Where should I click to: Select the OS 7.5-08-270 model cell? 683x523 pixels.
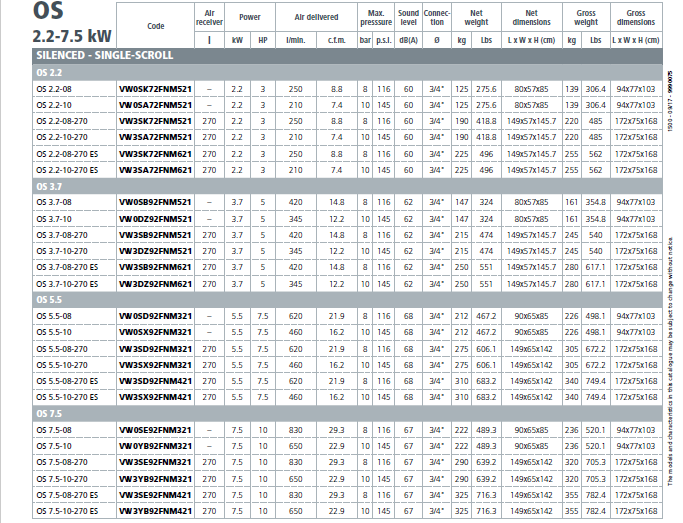tap(60, 462)
